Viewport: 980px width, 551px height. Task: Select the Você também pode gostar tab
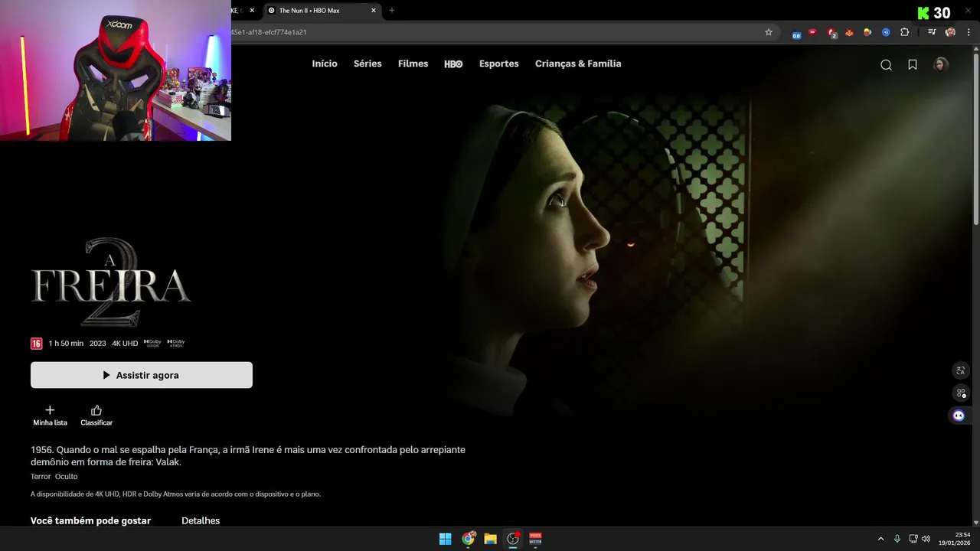[90, 521]
